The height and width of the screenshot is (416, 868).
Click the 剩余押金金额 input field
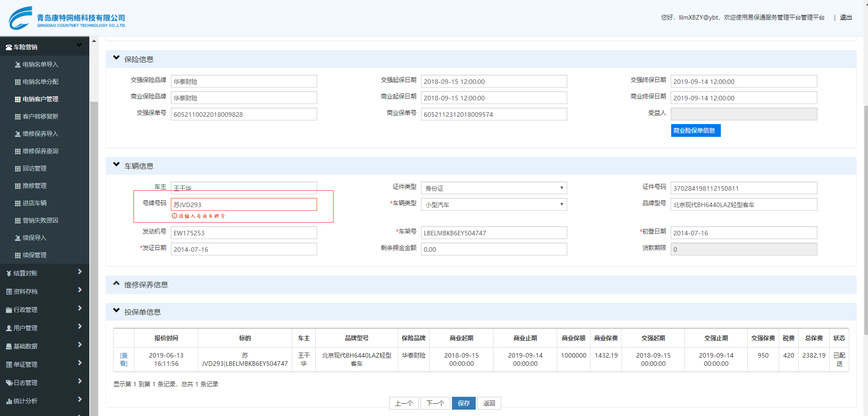click(494, 249)
